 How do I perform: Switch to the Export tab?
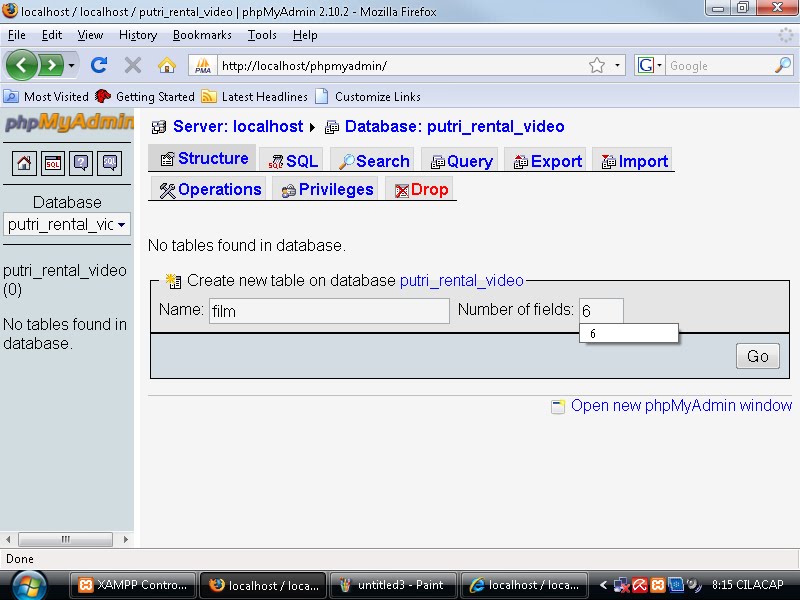(547, 161)
